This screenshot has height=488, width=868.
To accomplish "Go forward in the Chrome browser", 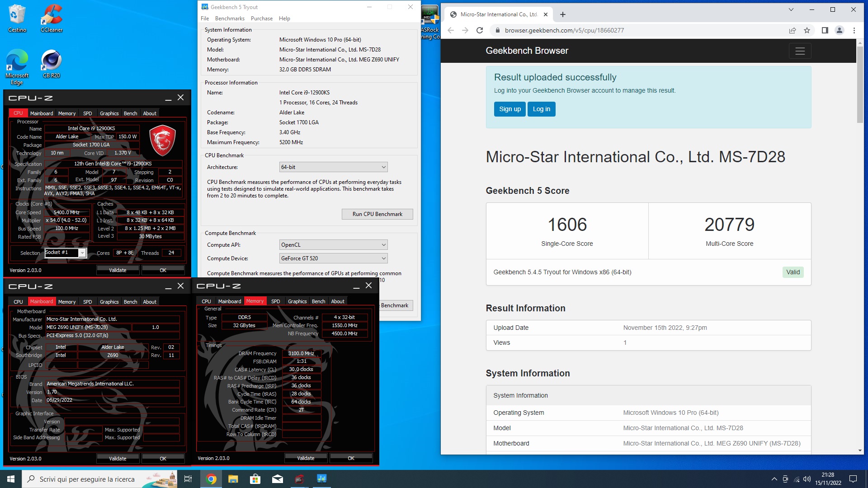I will [465, 30].
